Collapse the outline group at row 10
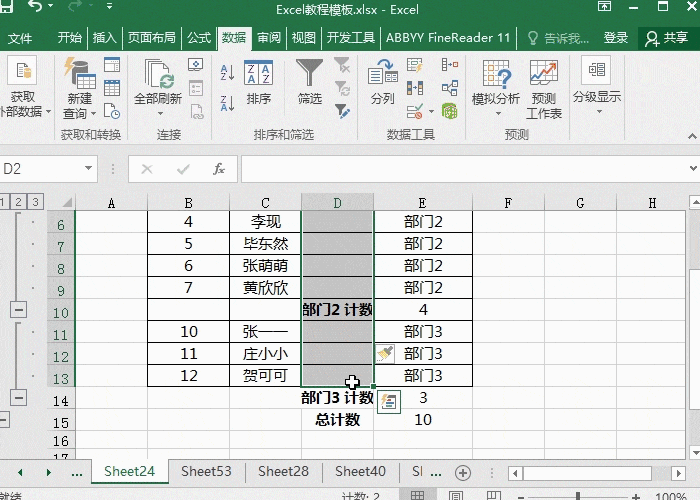The height and width of the screenshot is (500, 700). (x=18, y=309)
